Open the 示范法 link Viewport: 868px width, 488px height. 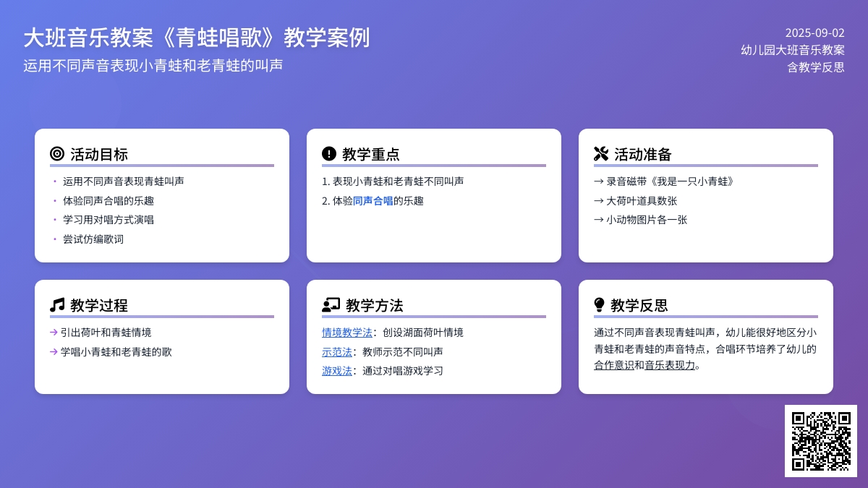pos(337,351)
